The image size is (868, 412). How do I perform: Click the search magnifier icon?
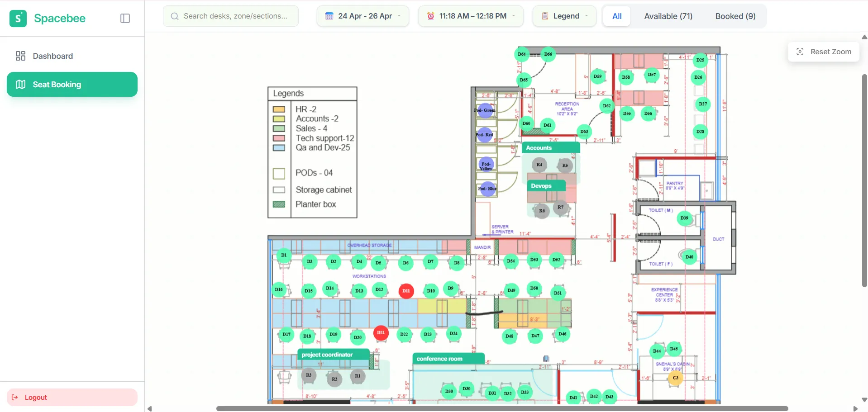(x=175, y=16)
